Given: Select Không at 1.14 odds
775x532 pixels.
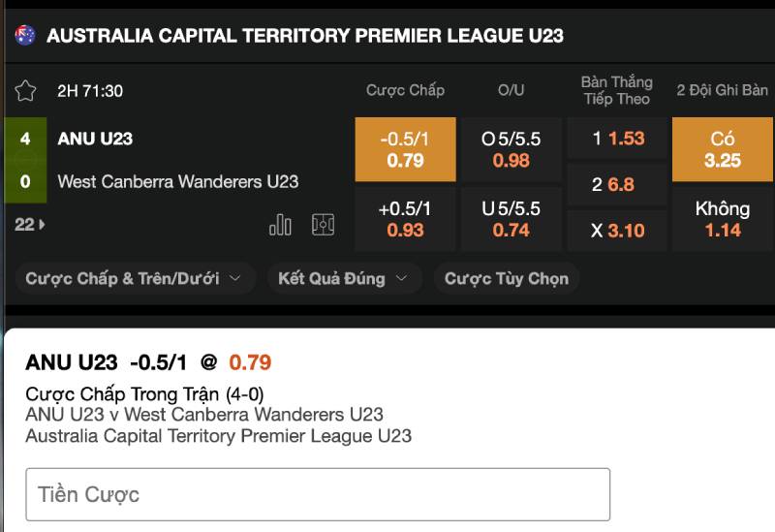Looking at the screenshot, I should tap(722, 219).
